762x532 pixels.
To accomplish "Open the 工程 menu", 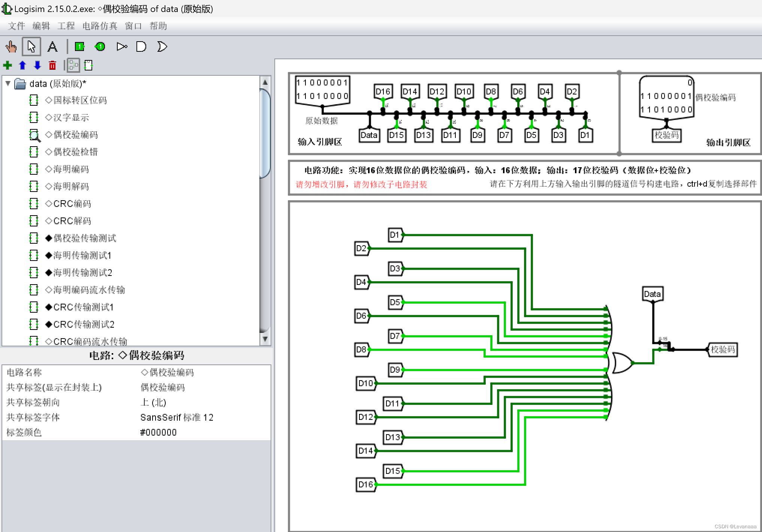I will (x=66, y=26).
